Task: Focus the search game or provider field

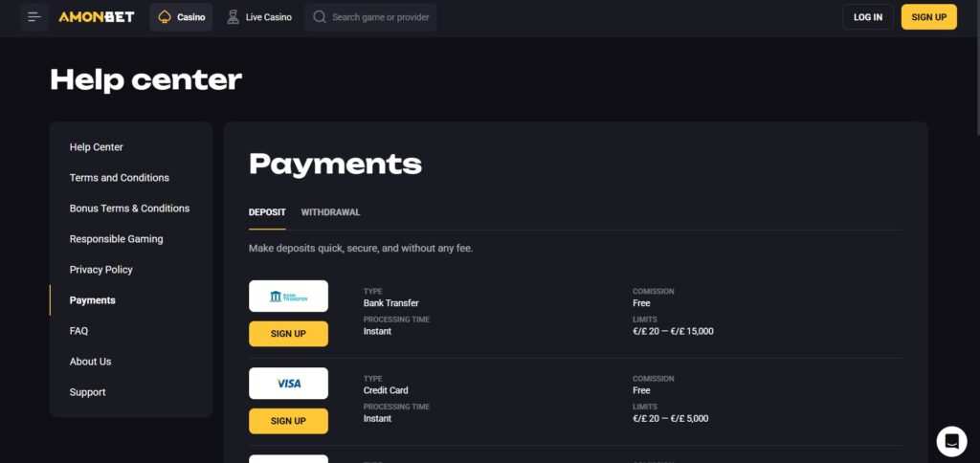Action: coord(380,17)
